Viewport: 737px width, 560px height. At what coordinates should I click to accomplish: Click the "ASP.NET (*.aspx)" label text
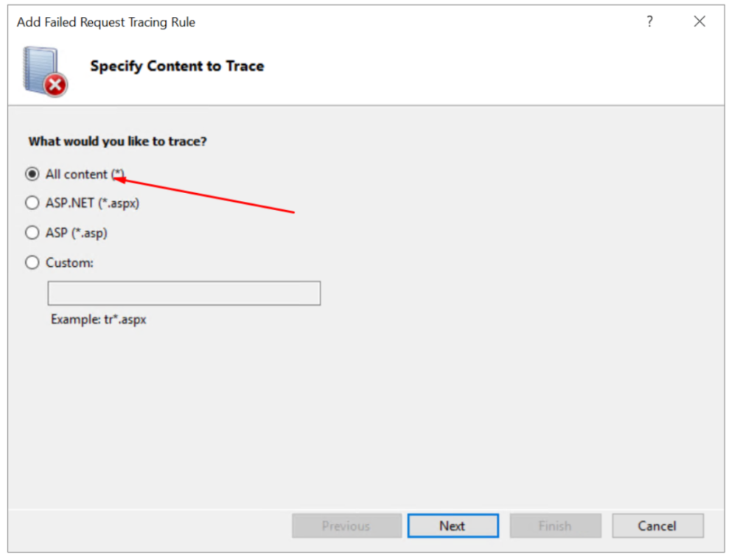click(92, 203)
